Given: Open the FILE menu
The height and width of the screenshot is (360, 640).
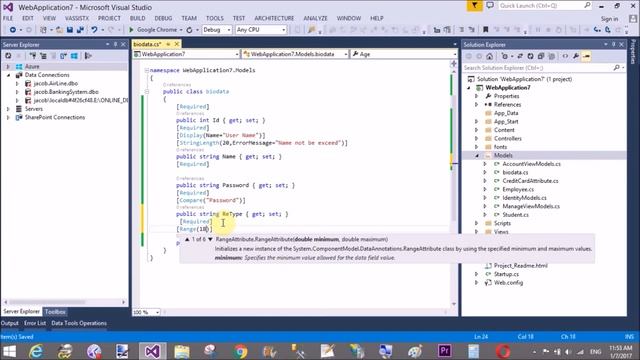Looking at the screenshot, I should pos(8,18).
